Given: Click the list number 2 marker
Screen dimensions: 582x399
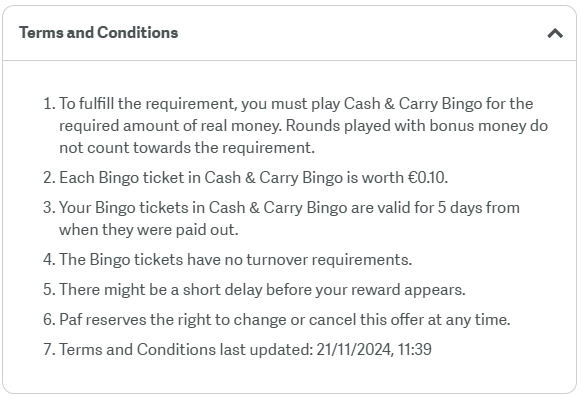Looking at the screenshot, I should point(49,177).
